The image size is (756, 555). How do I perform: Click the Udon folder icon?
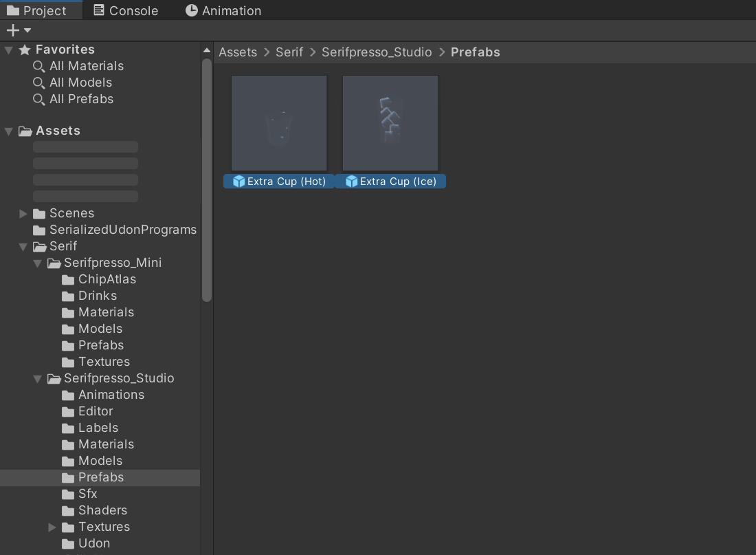pos(68,544)
